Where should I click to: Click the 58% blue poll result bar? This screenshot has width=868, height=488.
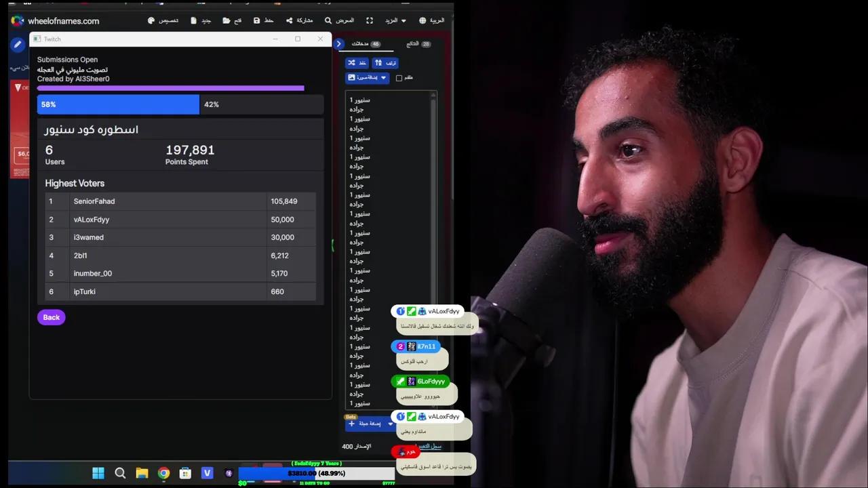coord(118,104)
